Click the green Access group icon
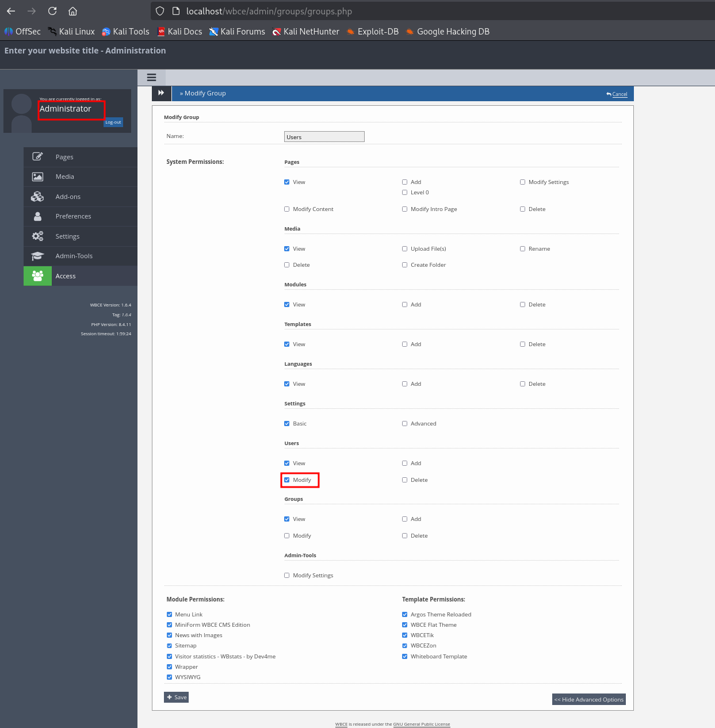The width and height of the screenshot is (715, 728). coord(37,276)
